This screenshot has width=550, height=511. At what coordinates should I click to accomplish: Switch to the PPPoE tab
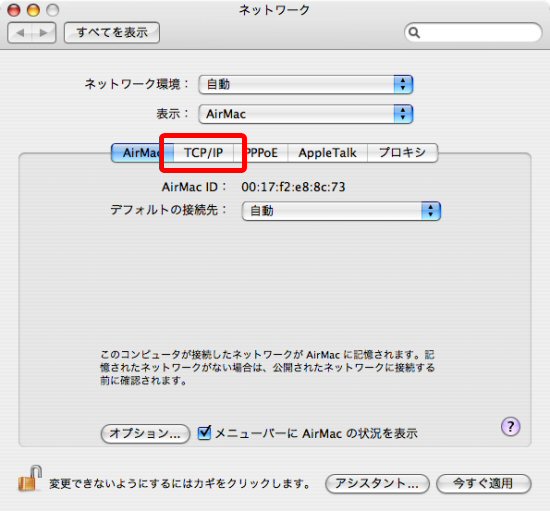click(x=261, y=153)
